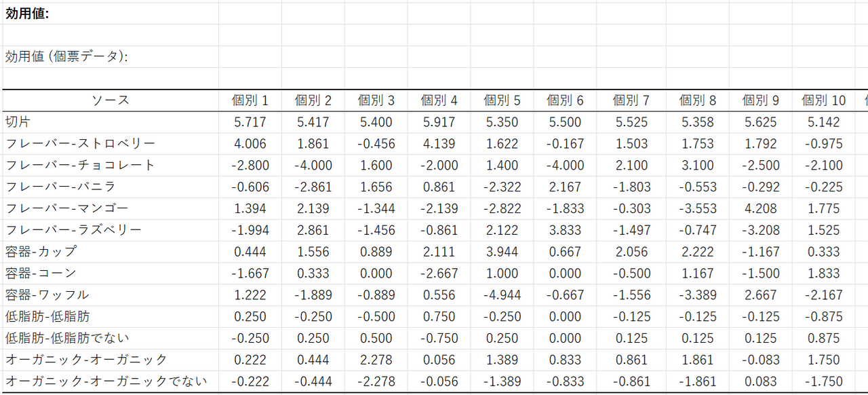
Task: Select cell with value -4.944 under 個別 5
Action: (x=502, y=295)
